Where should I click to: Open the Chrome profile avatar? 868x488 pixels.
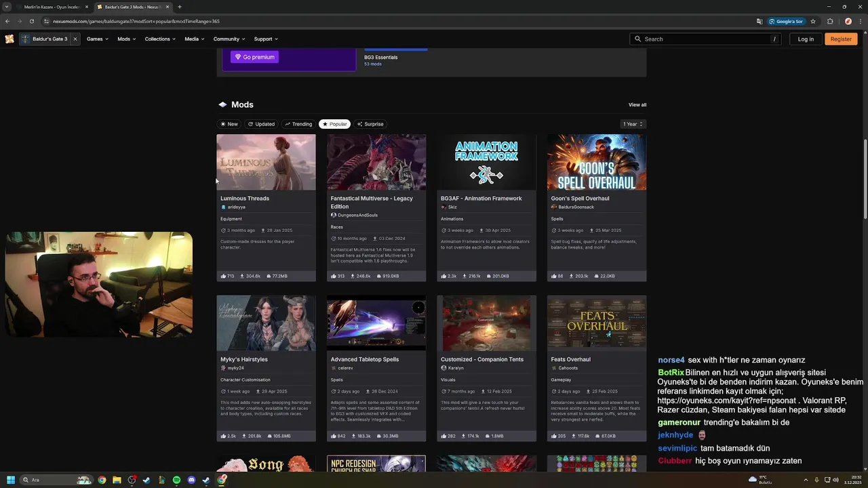point(848,21)
